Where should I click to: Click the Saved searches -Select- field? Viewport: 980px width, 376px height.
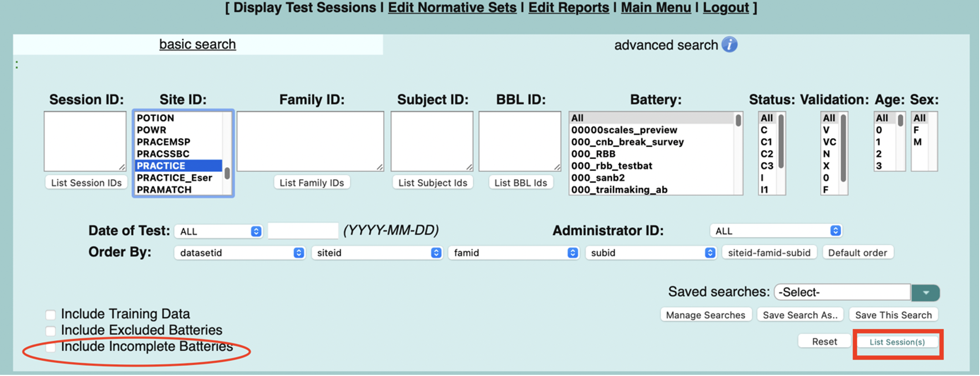coord(843,293)
